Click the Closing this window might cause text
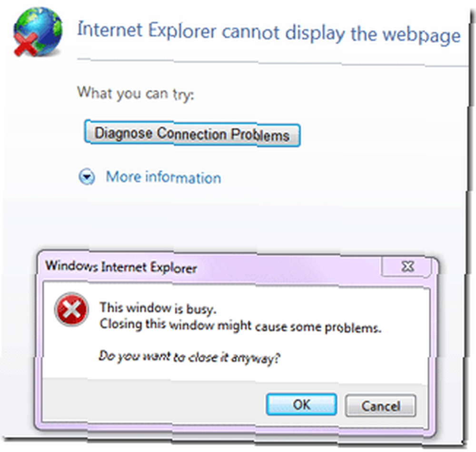 pos(240,326)
